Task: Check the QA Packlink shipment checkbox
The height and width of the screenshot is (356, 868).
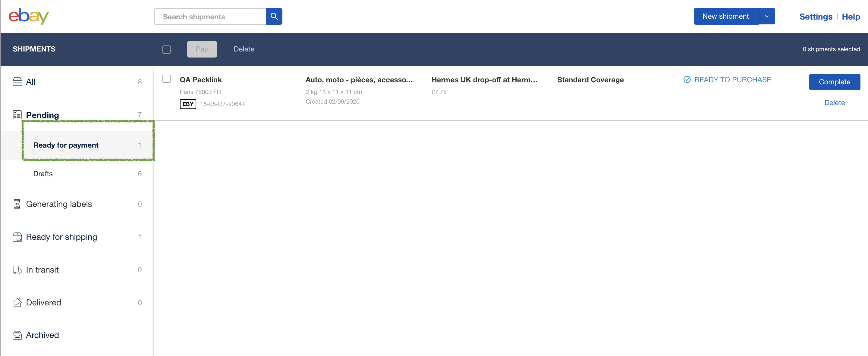Action: point(166,79)
